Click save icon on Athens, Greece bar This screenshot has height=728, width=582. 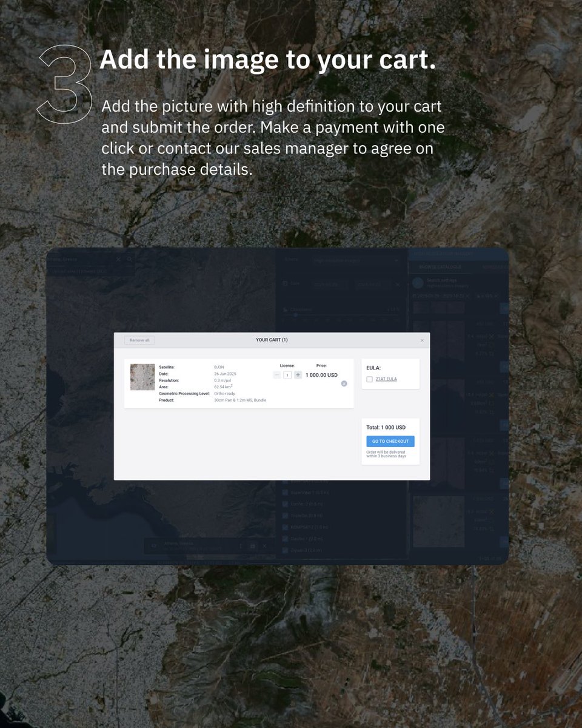click(253, 546)
